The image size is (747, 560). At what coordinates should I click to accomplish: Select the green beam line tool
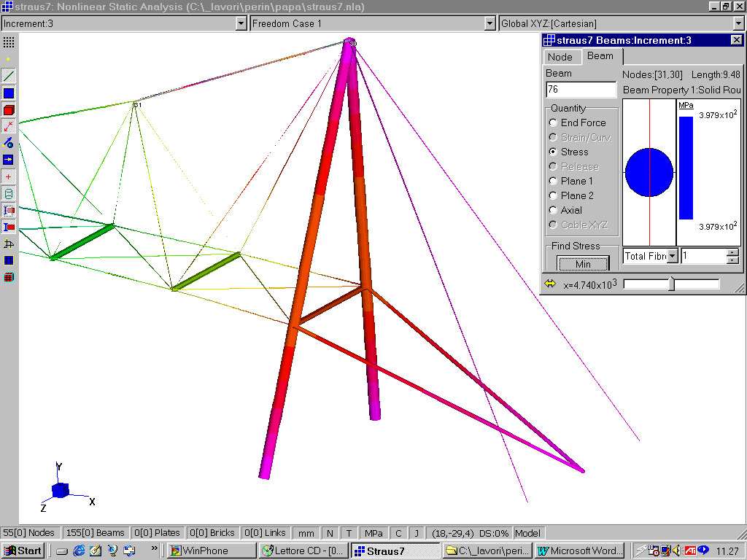click(9, 76)
